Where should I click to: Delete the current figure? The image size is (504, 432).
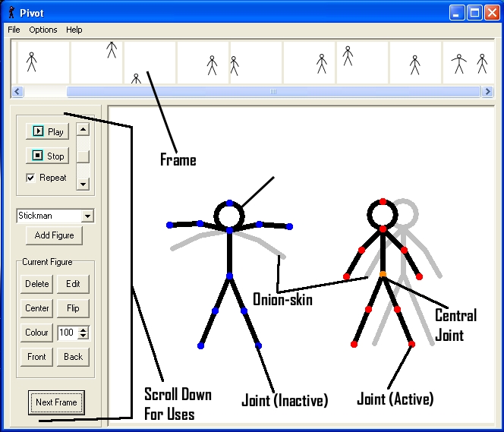pos(36,284)
